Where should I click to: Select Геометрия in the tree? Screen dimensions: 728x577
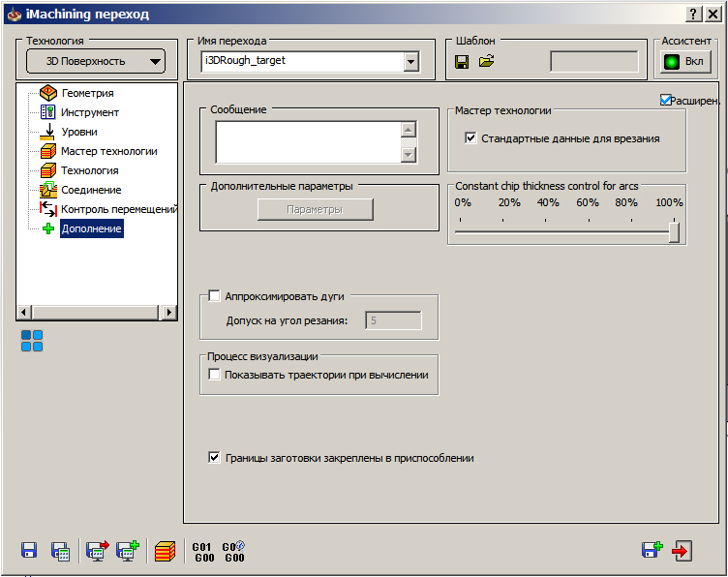tap(88, 93)
